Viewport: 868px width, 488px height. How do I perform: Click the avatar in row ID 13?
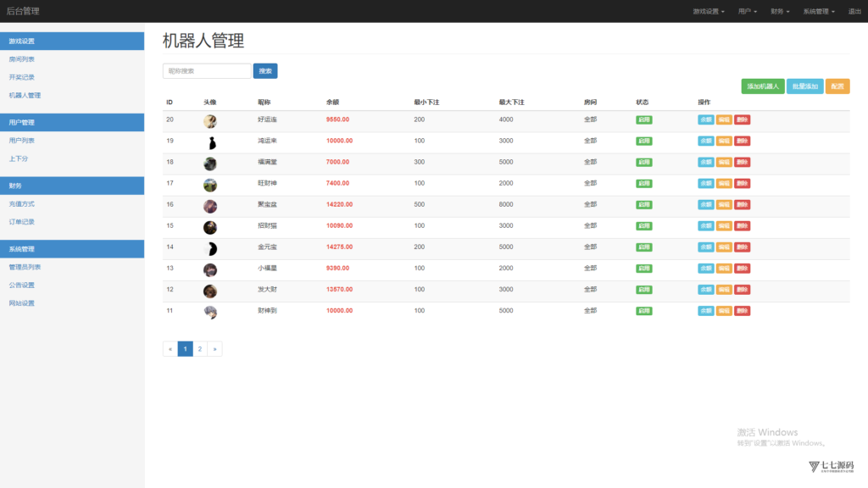coord(209,269)
